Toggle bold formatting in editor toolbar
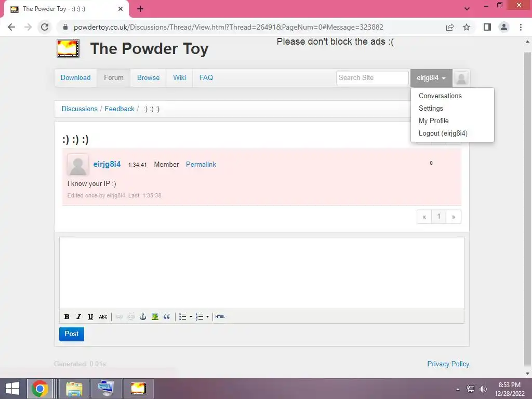Screen dimensions: 532x399 (x=67, y=316)
